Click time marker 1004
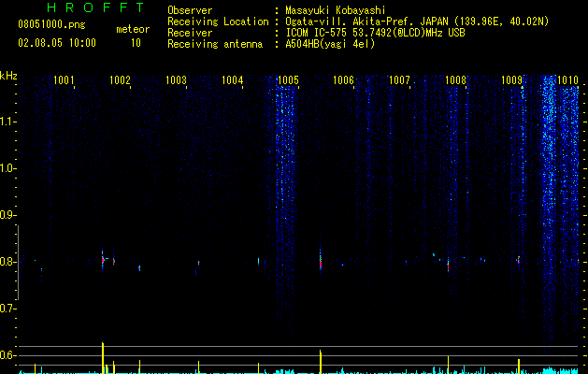This screenshot has height=374, width=588. pyautogui.click(x=232, y=80)
